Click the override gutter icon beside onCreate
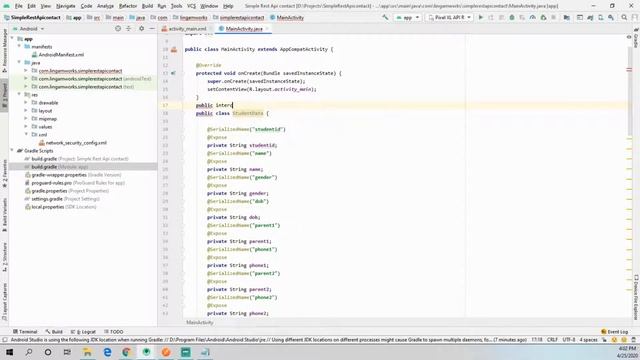The height and width of the screenshot is (360, 640). pyautogui.click(x=174, y=73)
